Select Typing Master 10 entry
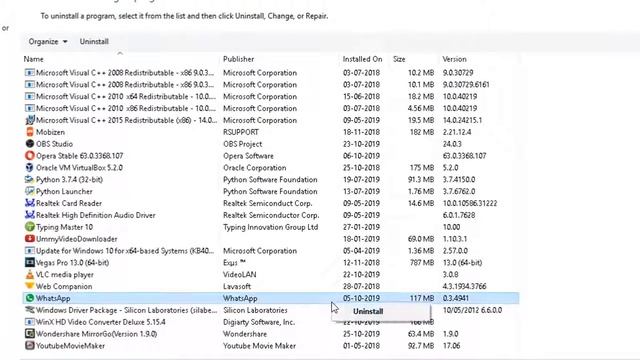 pyautogui.click(x=64, y=227)
